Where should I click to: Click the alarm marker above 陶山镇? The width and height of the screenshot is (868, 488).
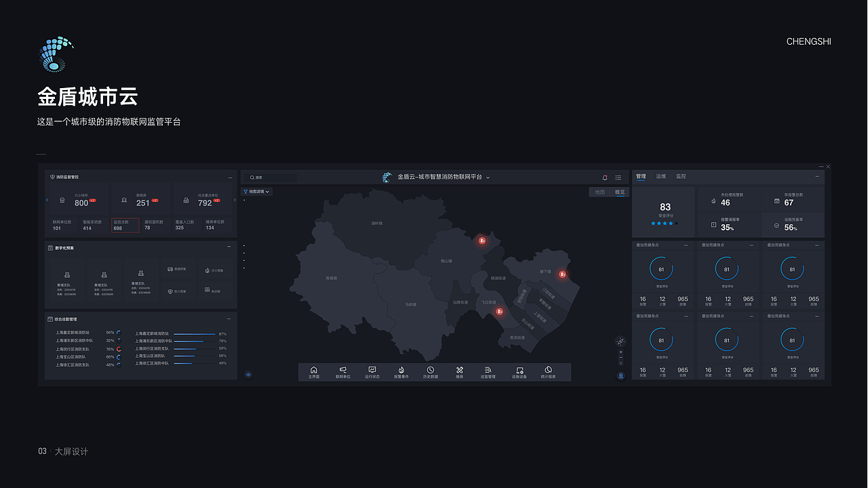pyautogui.click(x=481, y=240)
